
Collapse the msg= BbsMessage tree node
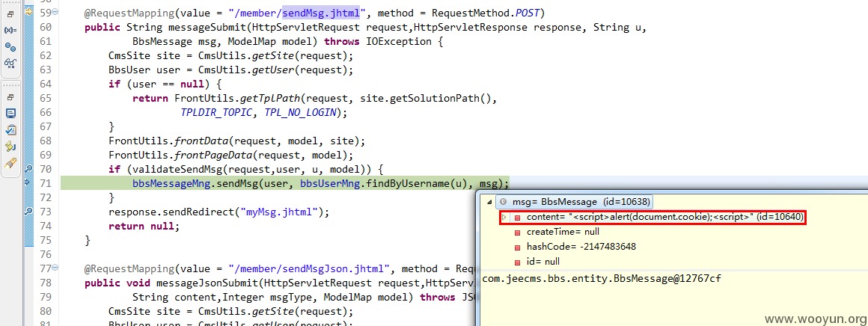tap(489, 202)
